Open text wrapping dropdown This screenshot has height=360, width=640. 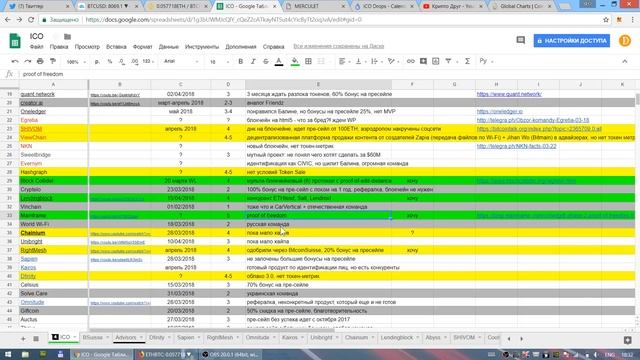coord(376,61)
